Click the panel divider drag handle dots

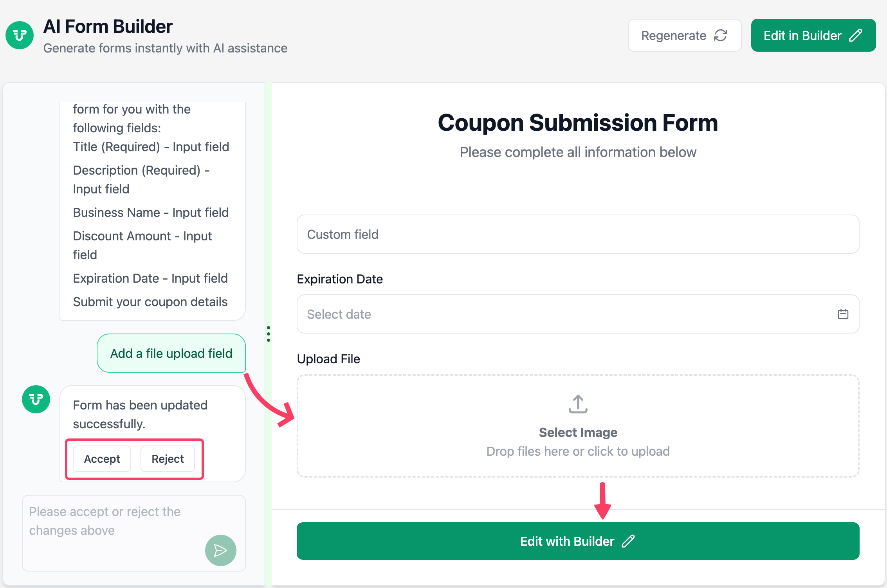pyautogui.click(x=269, y=334)
